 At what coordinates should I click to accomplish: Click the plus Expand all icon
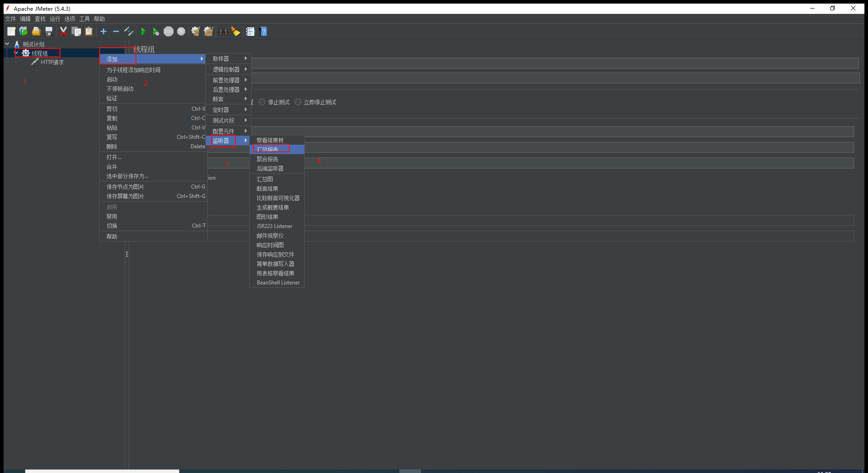pyautogui.click(x=104, y=31)
